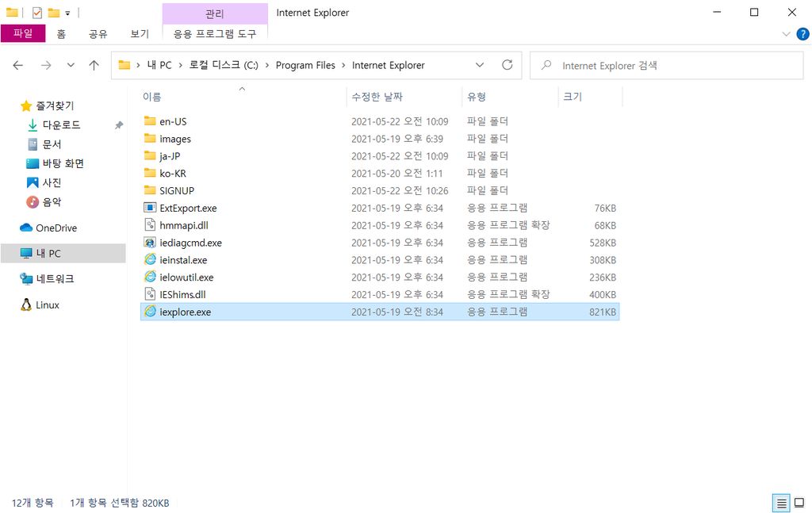Click the iexplore.exe IE icon
812x513 pixels.
tap(150, 311)
